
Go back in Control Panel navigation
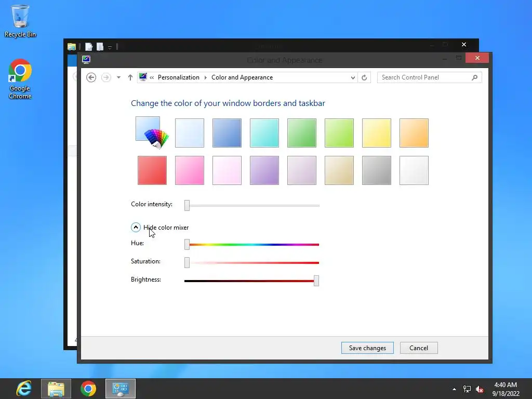[91, 77]
